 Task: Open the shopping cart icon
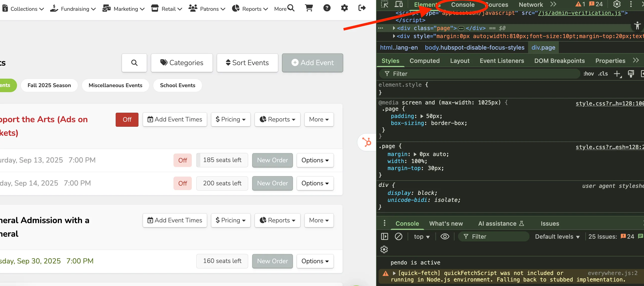coord(309,8)
